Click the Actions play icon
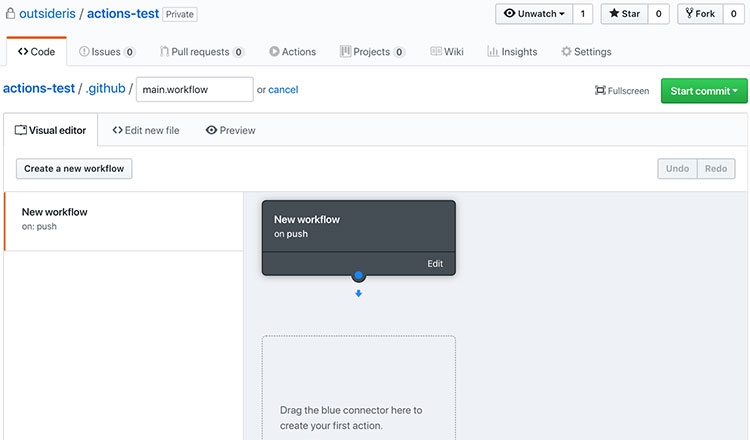Screen dimensions: 750x440 pos(274,51)
